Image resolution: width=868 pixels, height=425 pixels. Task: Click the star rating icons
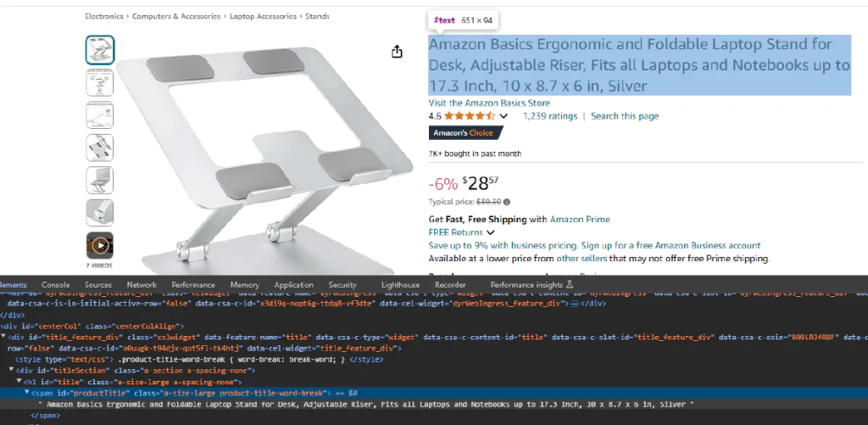coord(470,116)
